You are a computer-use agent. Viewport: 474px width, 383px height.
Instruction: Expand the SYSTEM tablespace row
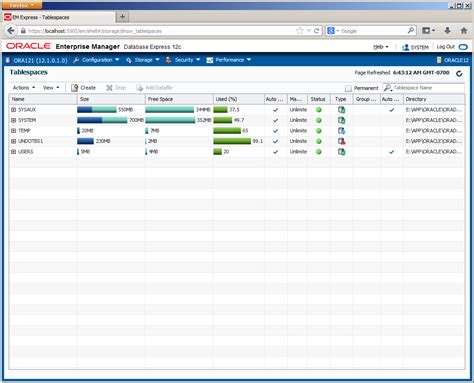click(x=13, y=120)
